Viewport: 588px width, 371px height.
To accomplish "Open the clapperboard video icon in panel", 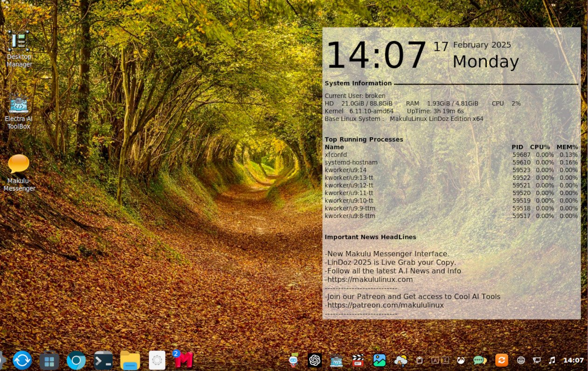I will (x=358, y=360).
